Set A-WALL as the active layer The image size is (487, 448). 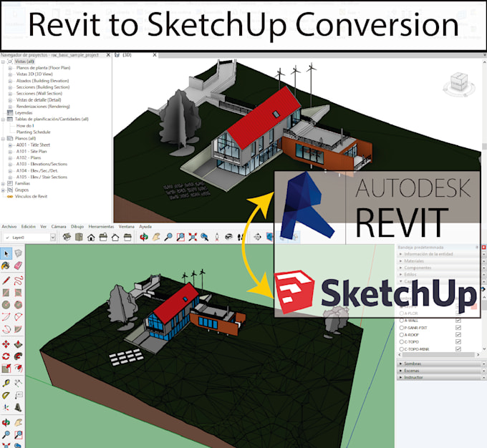tap(401, 320)
